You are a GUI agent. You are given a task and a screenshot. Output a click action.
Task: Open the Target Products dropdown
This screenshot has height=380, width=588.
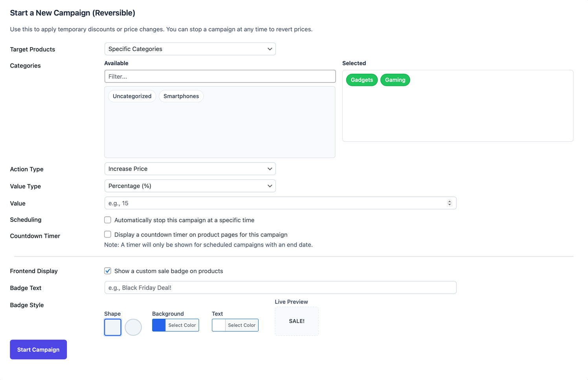(x=190, y=49)
